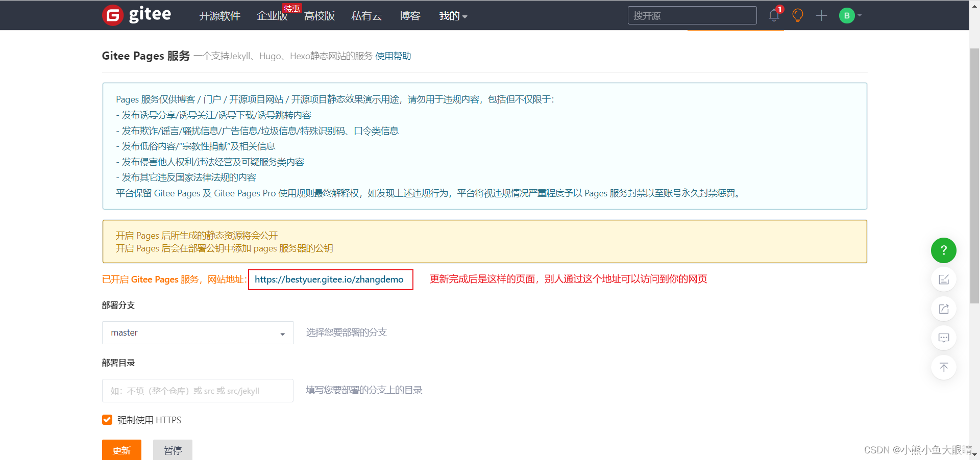
Task: Click the 暂停 button
Action: coord(173,450)
